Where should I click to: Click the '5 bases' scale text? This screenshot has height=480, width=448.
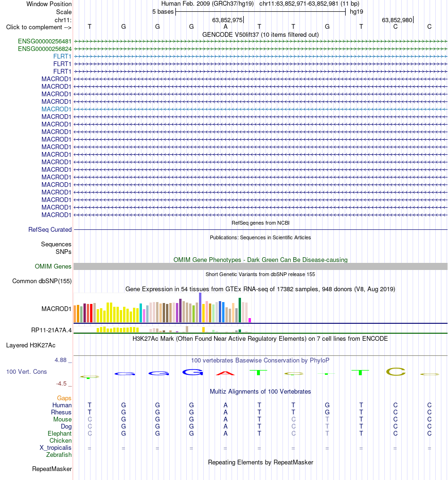(163, 12)
